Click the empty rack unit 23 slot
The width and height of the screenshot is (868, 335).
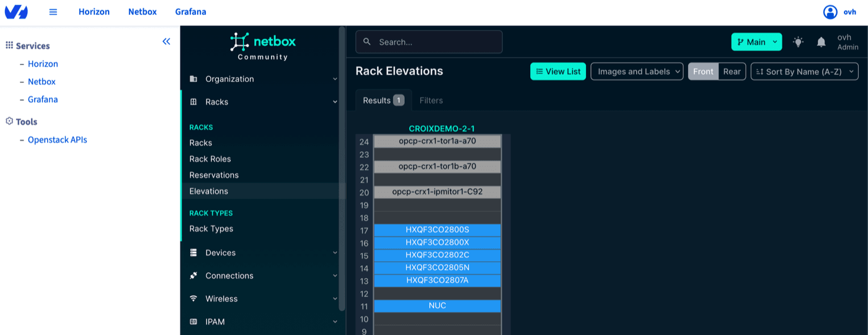(437, 154)
